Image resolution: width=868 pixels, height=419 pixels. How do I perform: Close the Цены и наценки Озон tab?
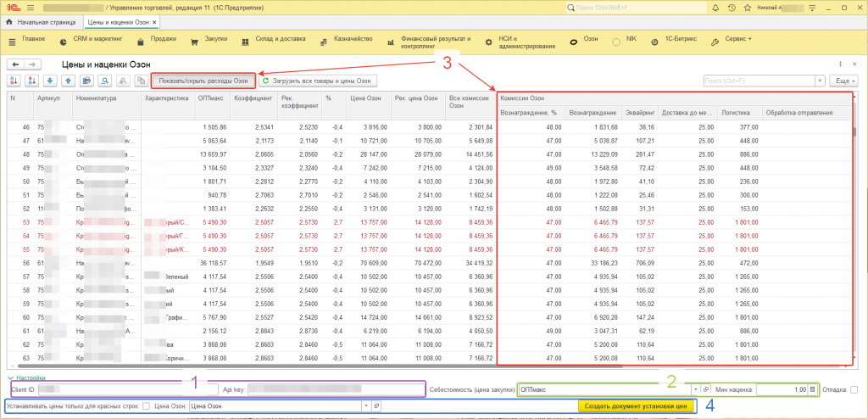click(x=155, y=22)
